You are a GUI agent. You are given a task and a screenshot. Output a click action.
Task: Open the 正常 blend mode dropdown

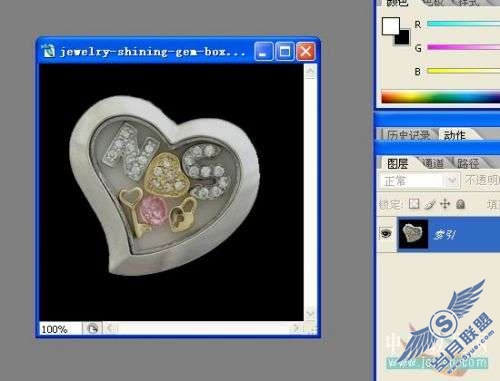point(419,181)
